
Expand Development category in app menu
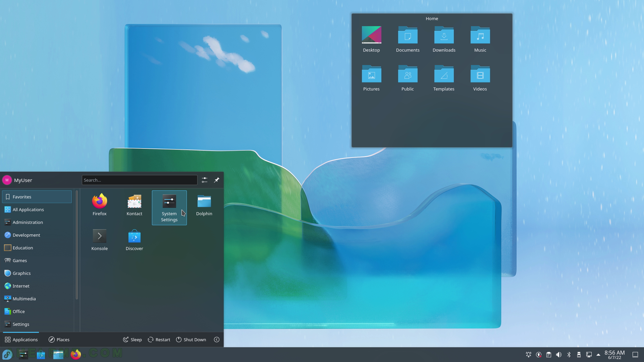point(26,235)
